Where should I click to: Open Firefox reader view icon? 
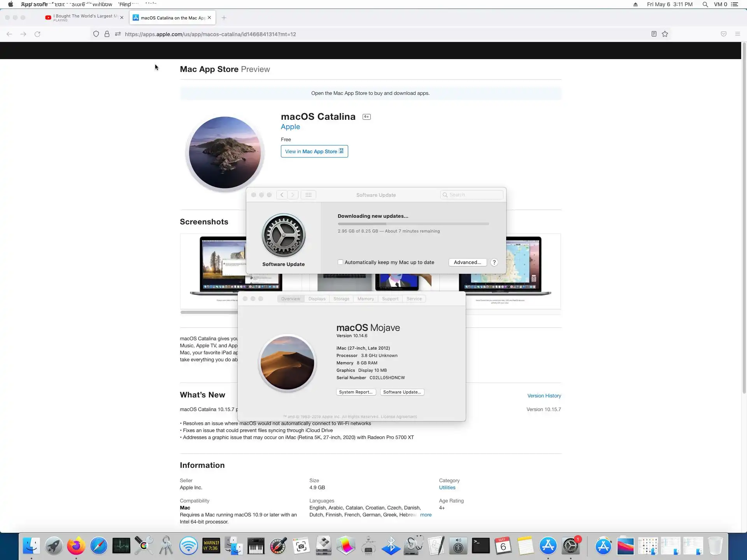[654, 34]
